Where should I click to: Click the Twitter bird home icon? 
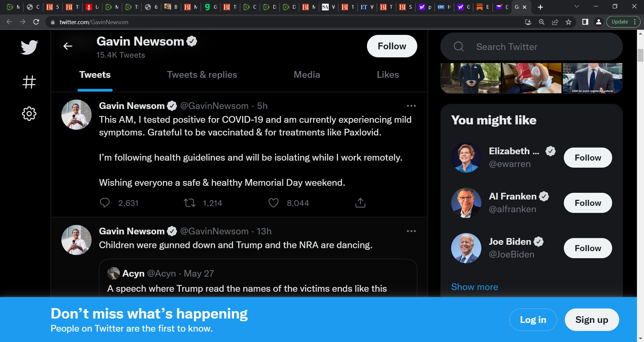pos(29,47)
